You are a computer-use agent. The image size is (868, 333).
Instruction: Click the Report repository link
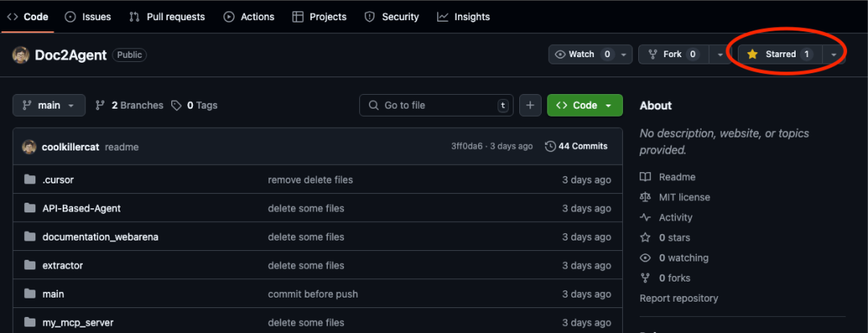click(678, 298)
